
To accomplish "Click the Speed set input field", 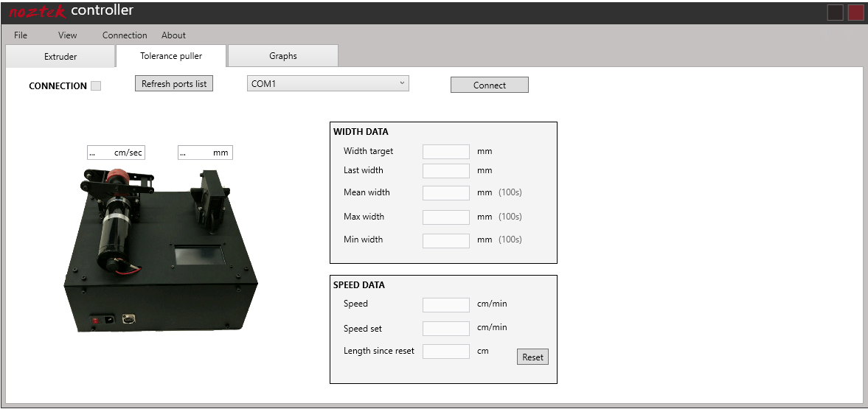I will click(x=445, y=329).
